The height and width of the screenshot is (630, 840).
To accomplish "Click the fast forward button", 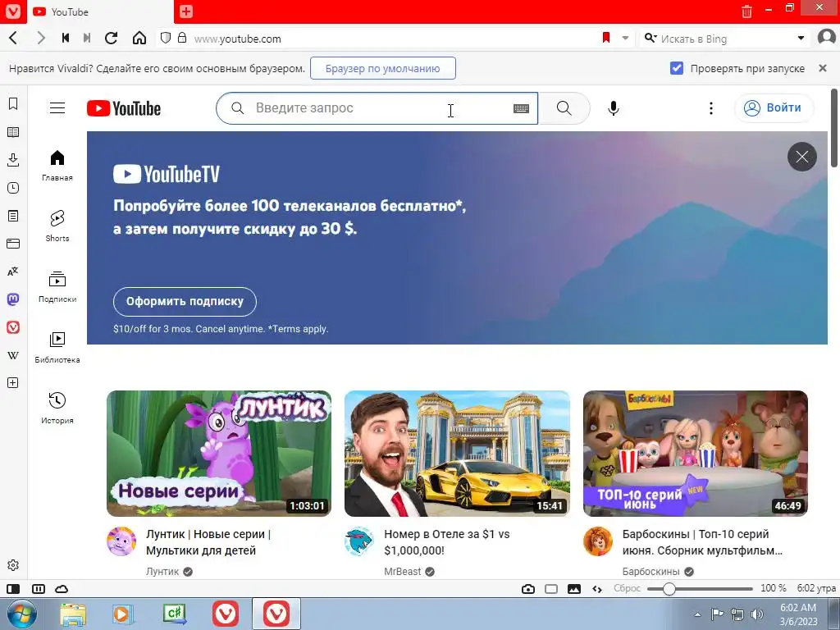I will coord(87,38).
